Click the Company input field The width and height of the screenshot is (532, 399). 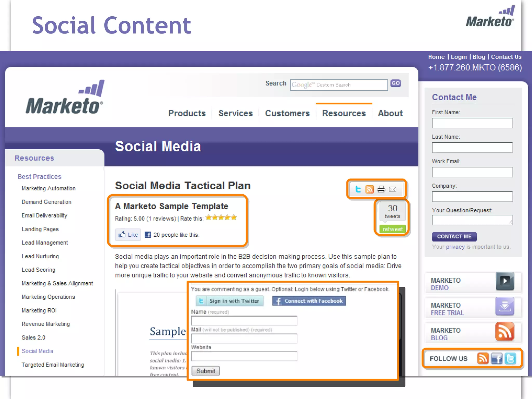472,197
